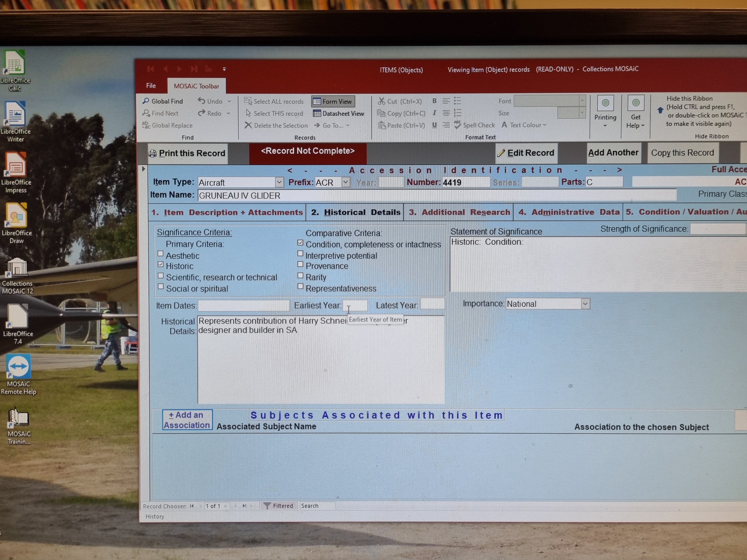This screenshot has height=560, width=747.
Task: Toggle Bold formatting button
Action: (x=434, y=101)
